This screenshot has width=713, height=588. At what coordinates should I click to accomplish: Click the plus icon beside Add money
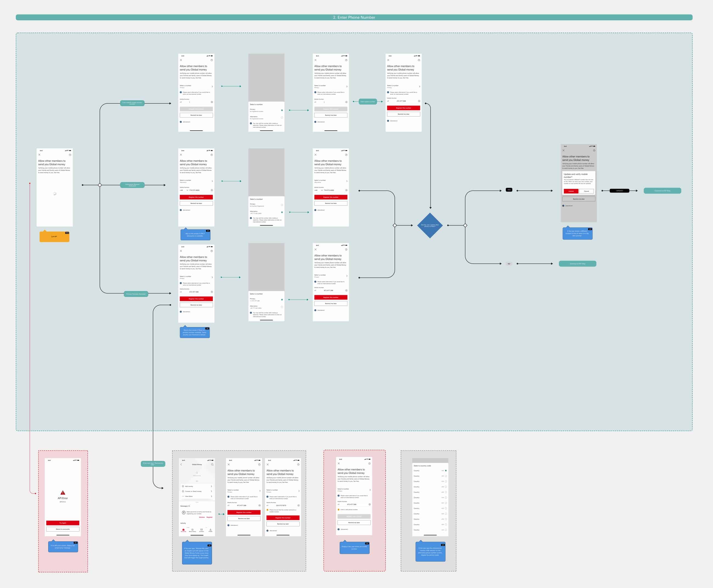click(183, 486)
